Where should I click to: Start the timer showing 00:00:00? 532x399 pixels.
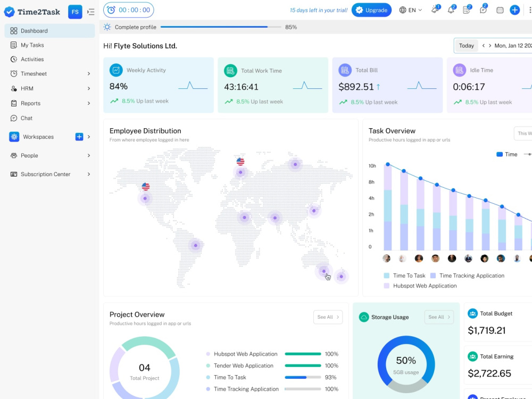pos(129,10)
